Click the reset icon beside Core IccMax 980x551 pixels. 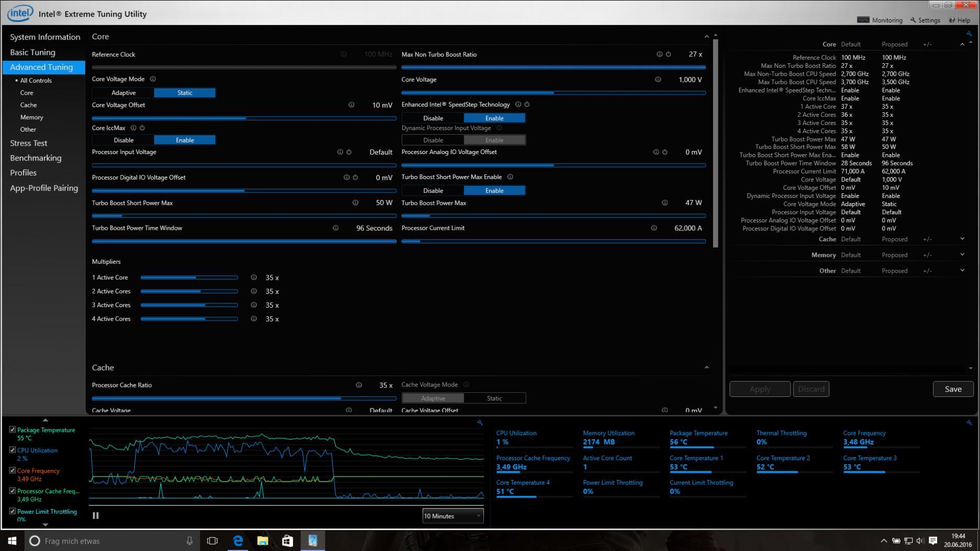(x=142, y=128)
